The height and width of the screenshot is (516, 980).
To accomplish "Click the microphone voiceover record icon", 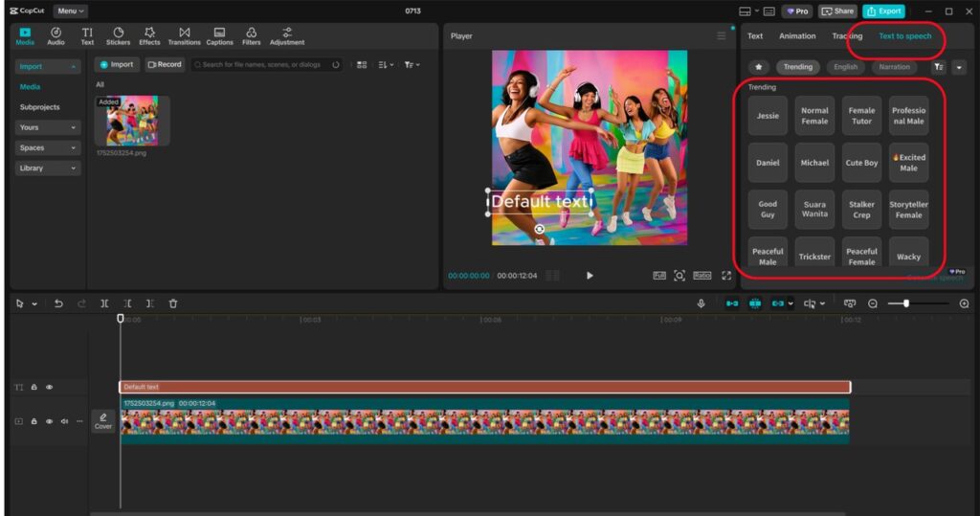I will pos(701,303).
